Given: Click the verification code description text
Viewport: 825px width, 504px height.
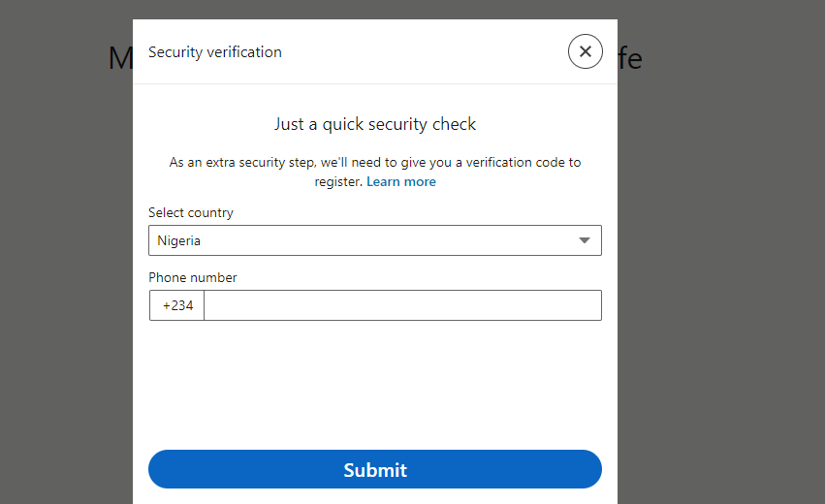Looking at the screenshot, I should pos(375,172).
